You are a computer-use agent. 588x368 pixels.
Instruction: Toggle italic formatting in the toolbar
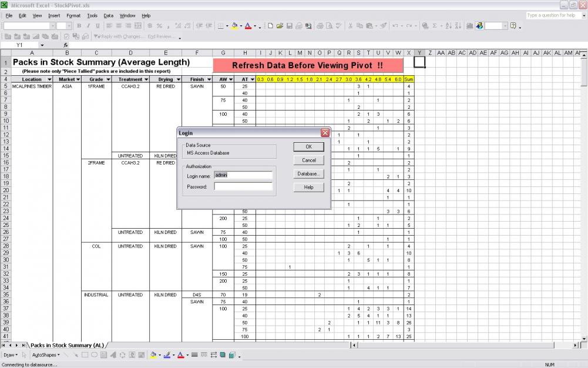point(88,25)
